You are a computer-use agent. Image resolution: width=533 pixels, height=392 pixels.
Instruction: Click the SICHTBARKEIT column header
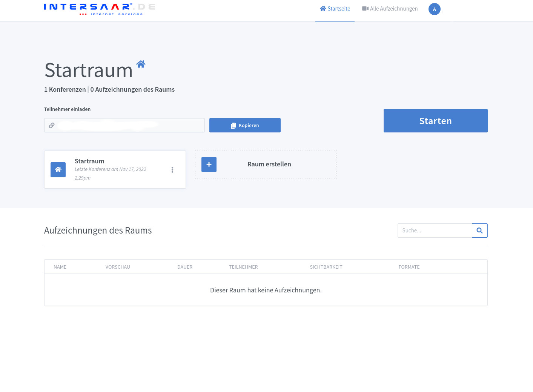pos(326,267)
